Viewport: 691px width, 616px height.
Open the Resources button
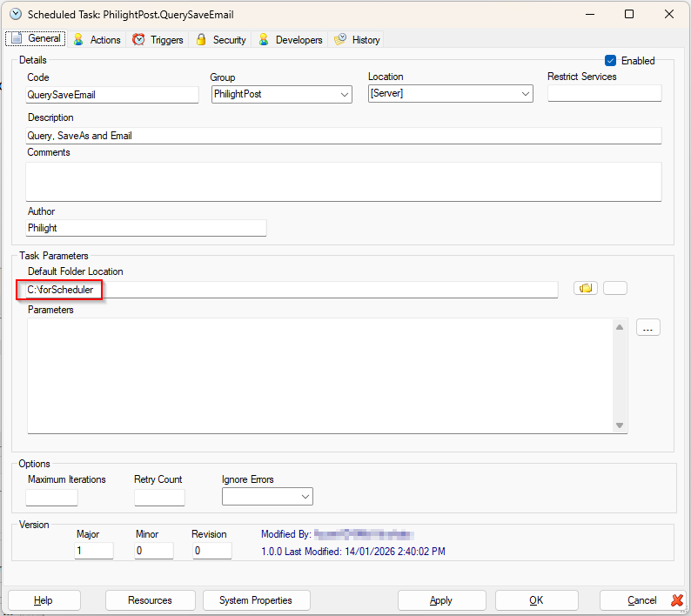coord(151,600)
